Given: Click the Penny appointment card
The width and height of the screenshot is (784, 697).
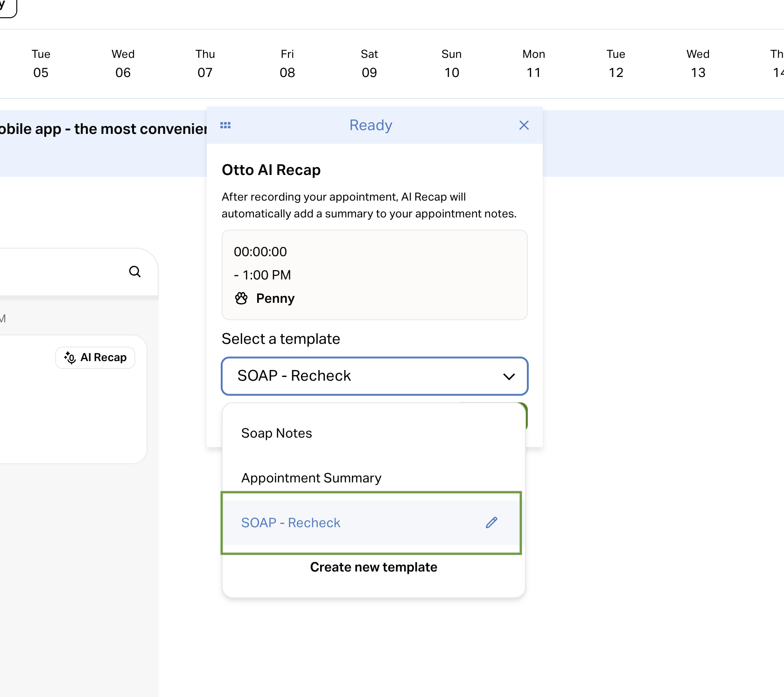Looking at the screenshot, I should pos(374,275).
